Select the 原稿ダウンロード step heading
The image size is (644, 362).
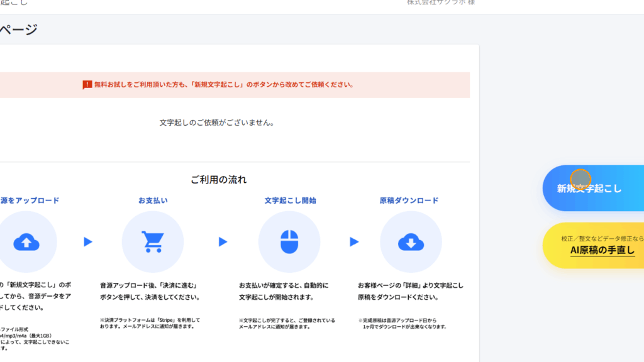point(409,200)
